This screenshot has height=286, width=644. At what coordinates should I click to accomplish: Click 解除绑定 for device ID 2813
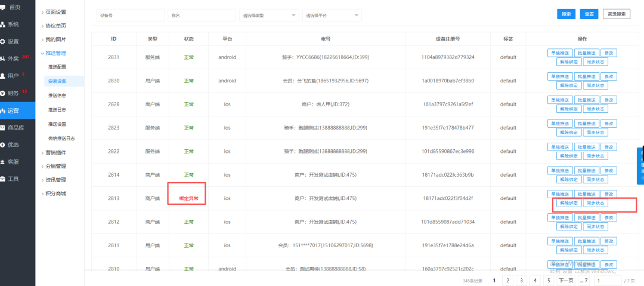point(569,203)
